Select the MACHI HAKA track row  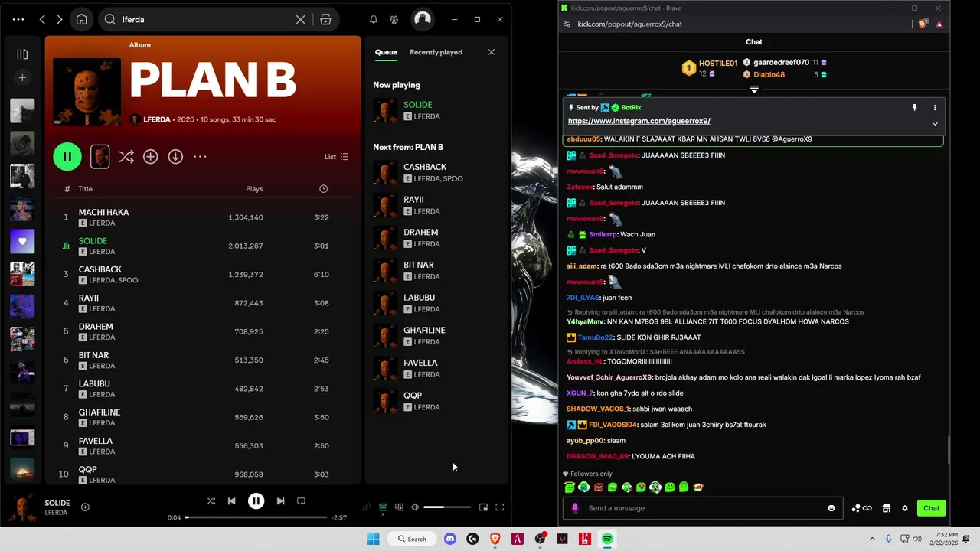pyautogui.click(x=203, y=217)
